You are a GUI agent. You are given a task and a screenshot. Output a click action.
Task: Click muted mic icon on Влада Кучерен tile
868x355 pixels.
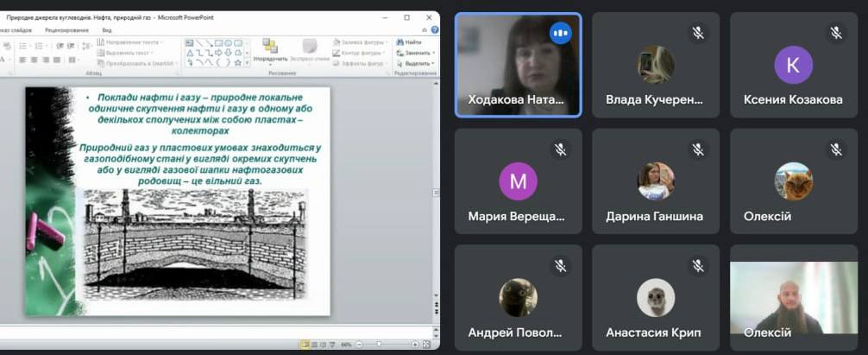click(x=697, y=33)
